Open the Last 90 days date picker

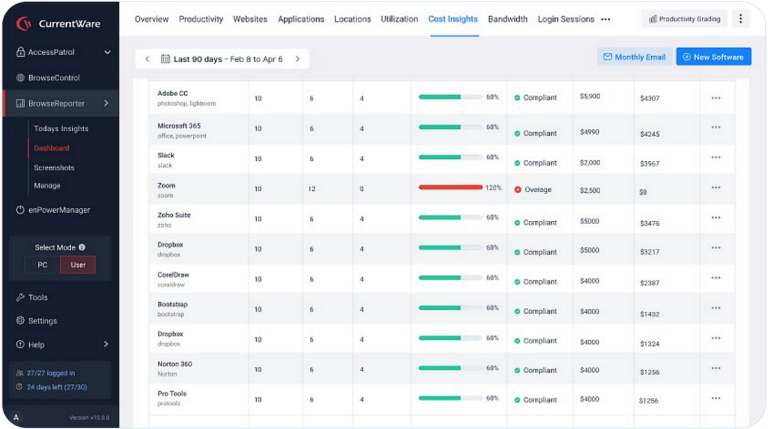(x=222, y=59)
